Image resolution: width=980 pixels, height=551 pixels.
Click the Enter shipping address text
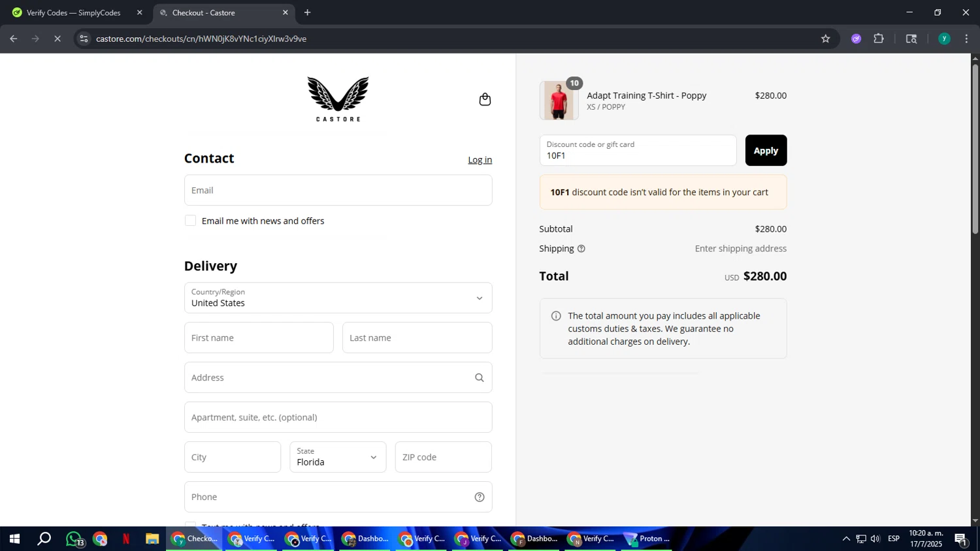(740, 249)
